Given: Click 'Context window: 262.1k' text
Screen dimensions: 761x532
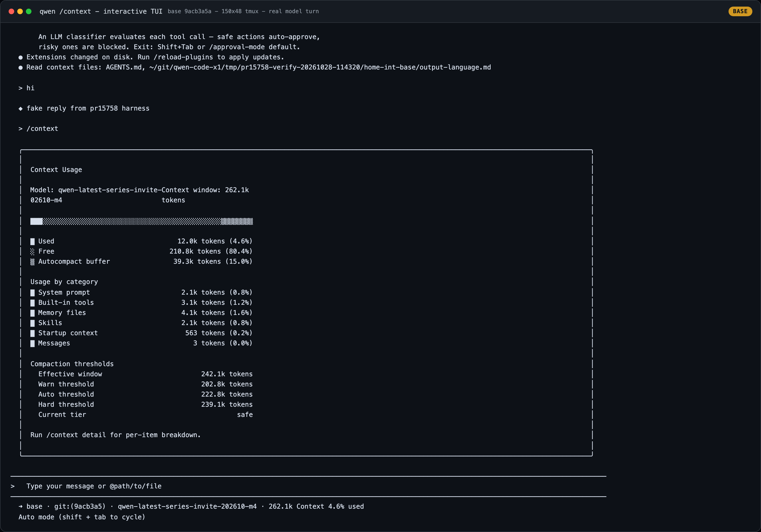Looking at the screenshot, I should click(x=205, y=190).
